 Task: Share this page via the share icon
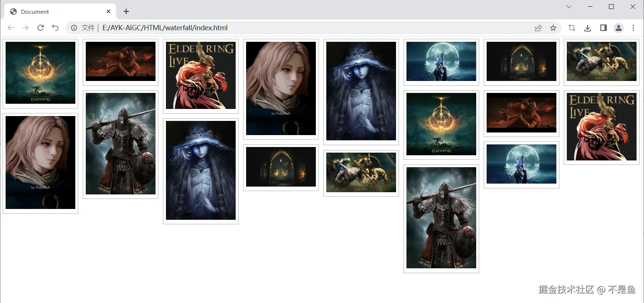click(x=538, y=28)
